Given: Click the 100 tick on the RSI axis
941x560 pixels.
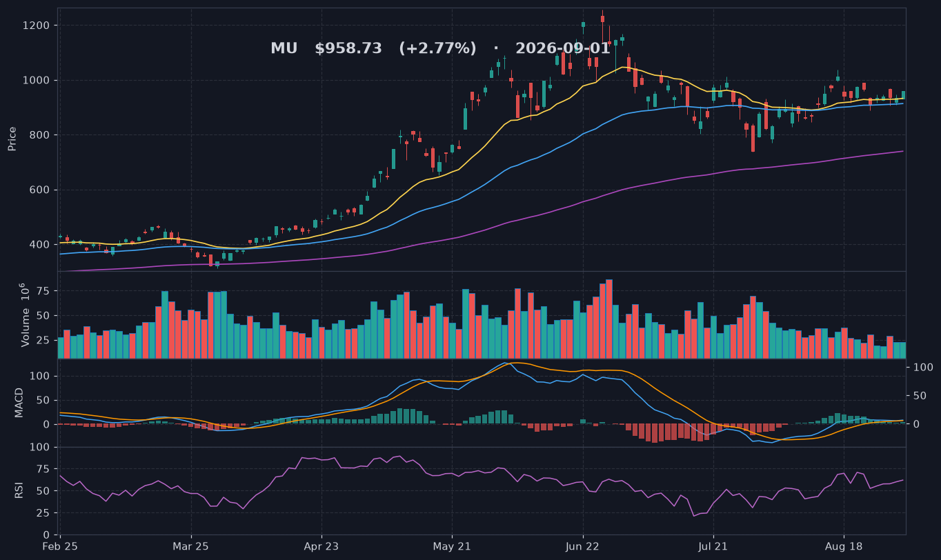Looking at the screenshot, I should tap(39, 447).
